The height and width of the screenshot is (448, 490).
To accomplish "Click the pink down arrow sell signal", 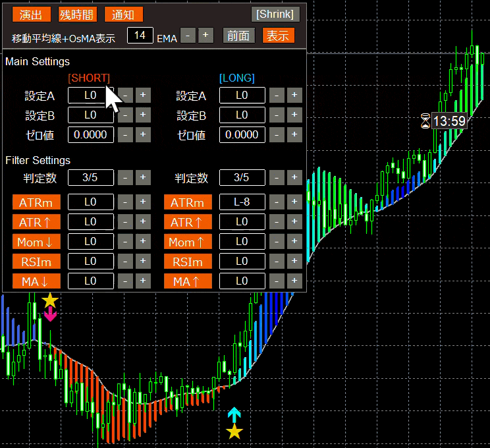I will pyautogui.click(x=50, y=315).
